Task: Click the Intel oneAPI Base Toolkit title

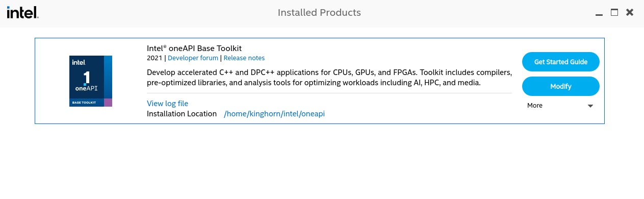Action: (194, 48)
